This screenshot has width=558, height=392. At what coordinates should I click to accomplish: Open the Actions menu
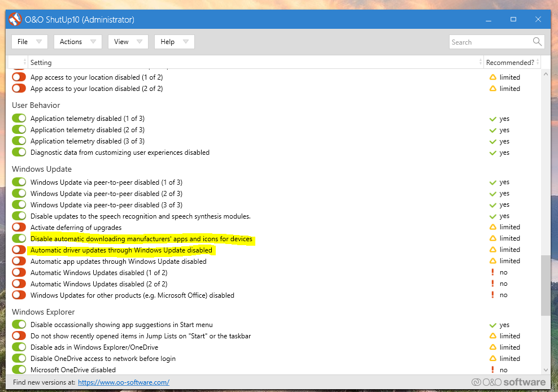point(77,42)
